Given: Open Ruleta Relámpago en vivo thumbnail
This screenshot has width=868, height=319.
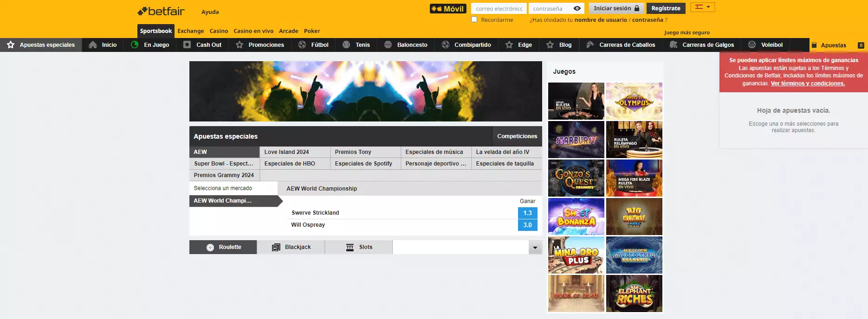Looking at the screenshot, I should [634, 140].
